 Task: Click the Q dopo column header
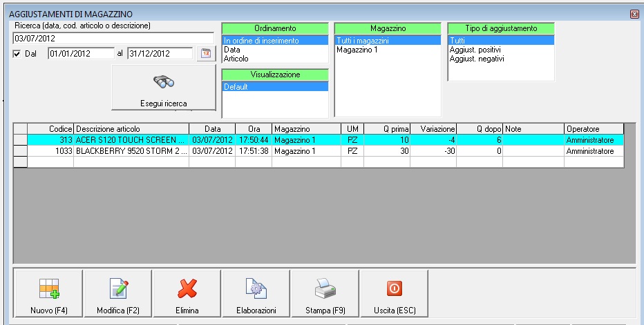pyautogui.click(x=480, y=129)
